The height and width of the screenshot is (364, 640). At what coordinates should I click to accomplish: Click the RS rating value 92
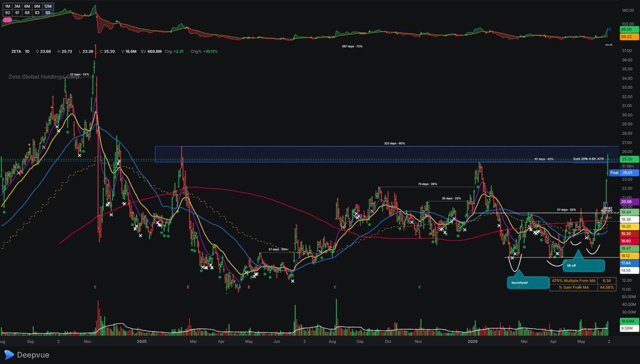pos(7,12)
